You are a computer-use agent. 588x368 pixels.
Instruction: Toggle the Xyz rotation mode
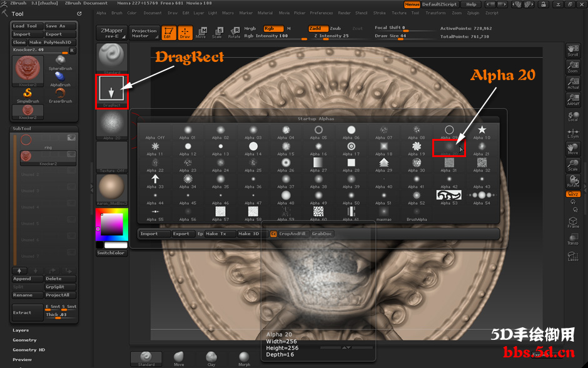click(x=573, y=194)
